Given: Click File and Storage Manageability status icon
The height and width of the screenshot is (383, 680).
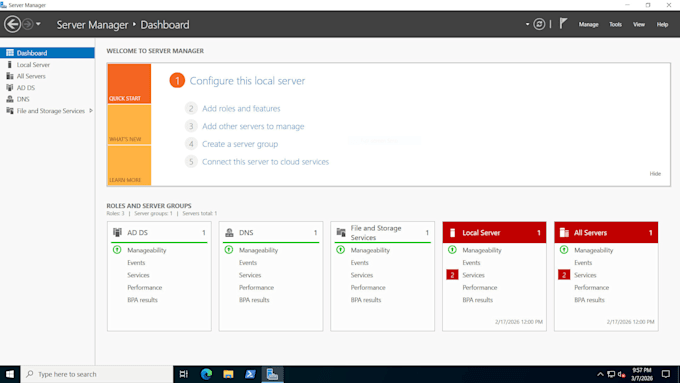Looking at the screenshot, I should click(340, 250).
